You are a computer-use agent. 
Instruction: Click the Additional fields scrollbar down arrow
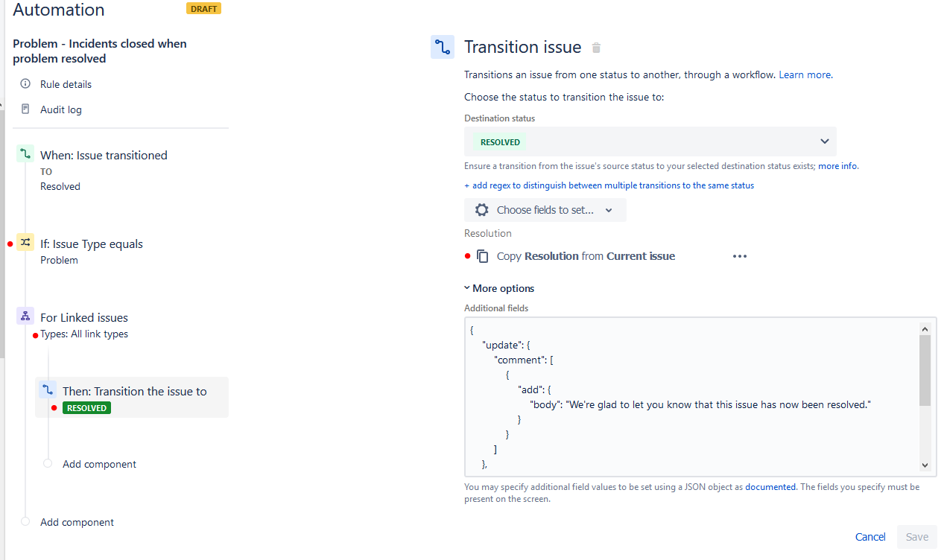click(925, 465)
